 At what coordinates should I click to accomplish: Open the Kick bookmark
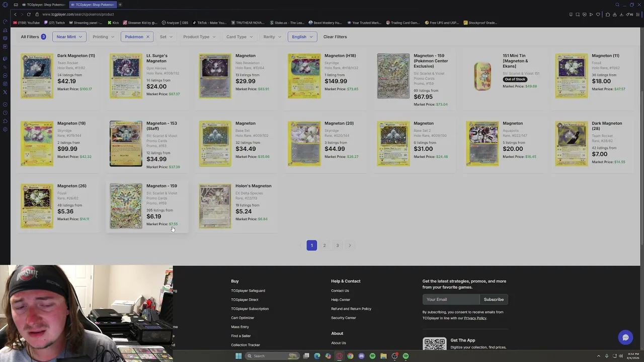tap(113, 23)
